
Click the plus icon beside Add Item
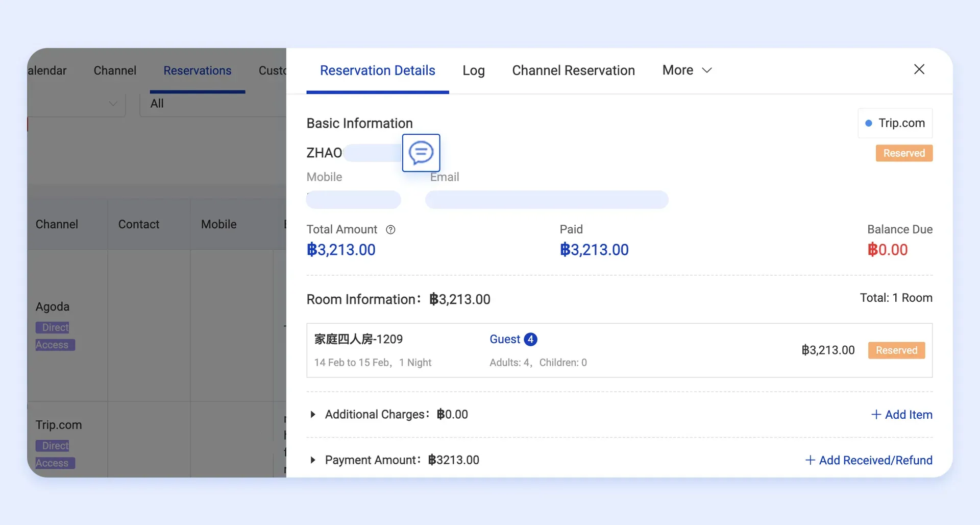coord(876,415)
